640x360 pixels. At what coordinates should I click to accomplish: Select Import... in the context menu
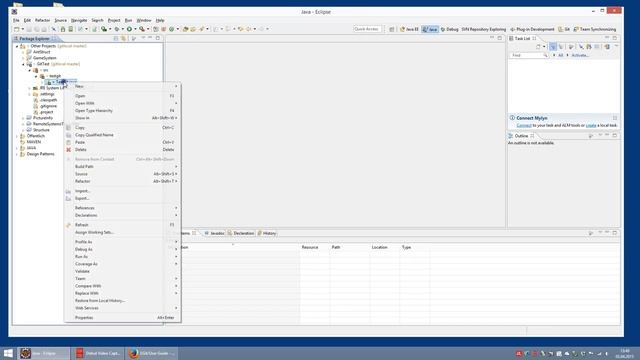click(122, 191)
